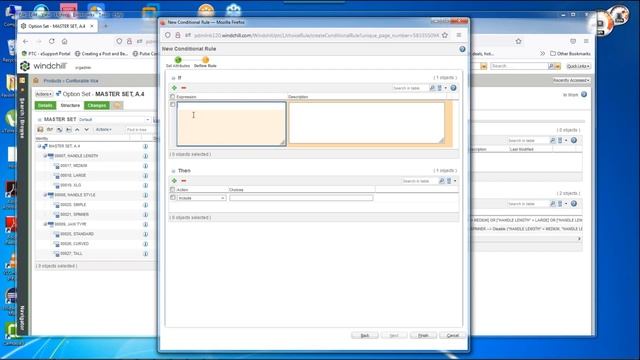Click the Define Rule wizard step
Viewport: 640px width, 360px height.
[x=205, y=62]
